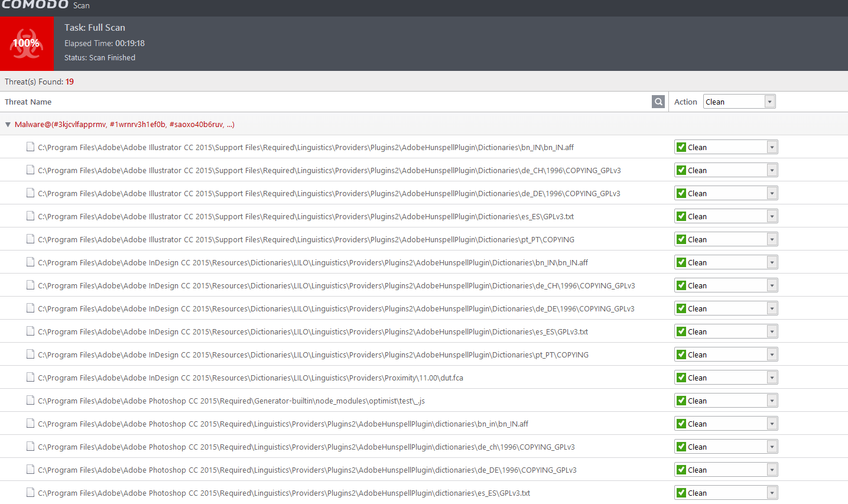Click file icon for InDesign bn_IN.aff row
848x504 pixels.
(x=30, y=262)
